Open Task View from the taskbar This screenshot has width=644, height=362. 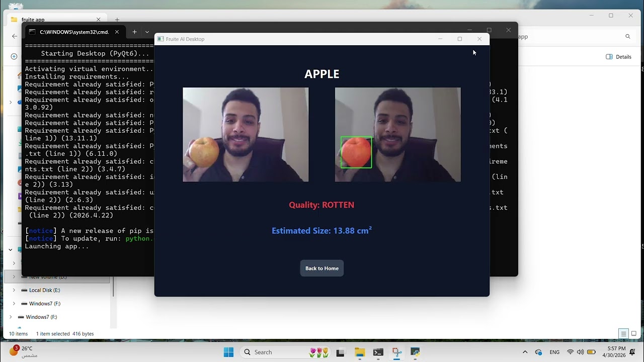tap(340, 352)
